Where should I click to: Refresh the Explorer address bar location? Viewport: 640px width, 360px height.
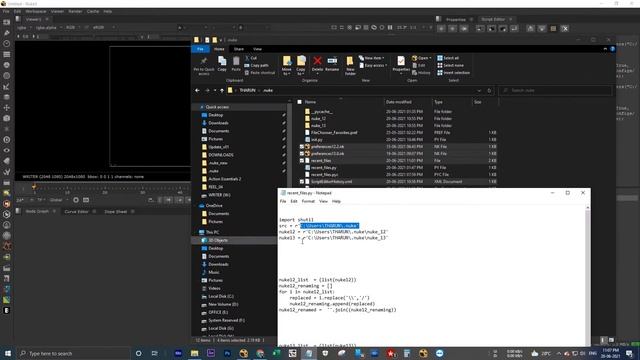[x=489, y=90]
